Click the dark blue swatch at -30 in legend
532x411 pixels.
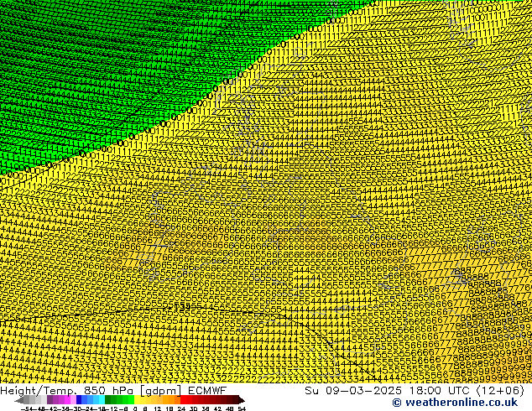79,399
